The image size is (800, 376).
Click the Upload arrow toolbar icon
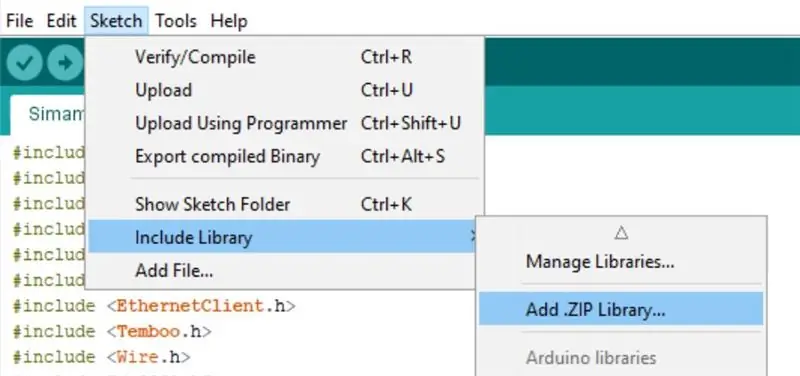click(64, 63)
